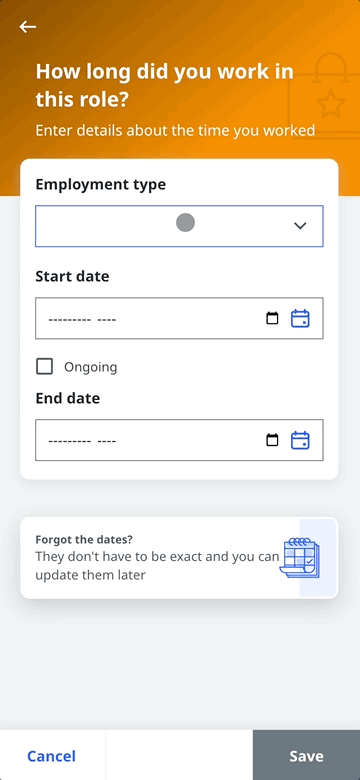This screenshot has width=360, height=780.
Task: Cancel editing this role
Action: point(52,756)
